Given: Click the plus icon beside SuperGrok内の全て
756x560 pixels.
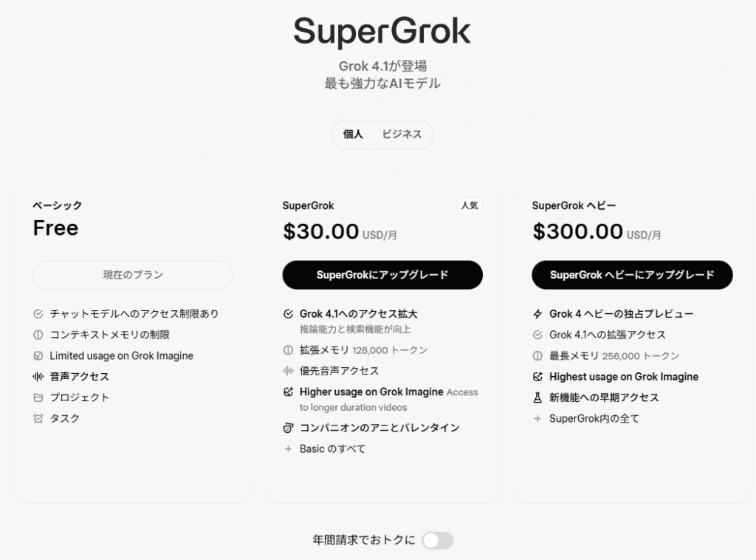Looking at the screenshot, I should click(538, 419).
